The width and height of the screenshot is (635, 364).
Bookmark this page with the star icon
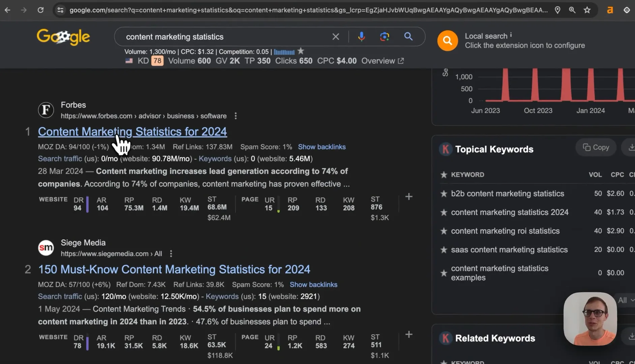coord(587,10)
